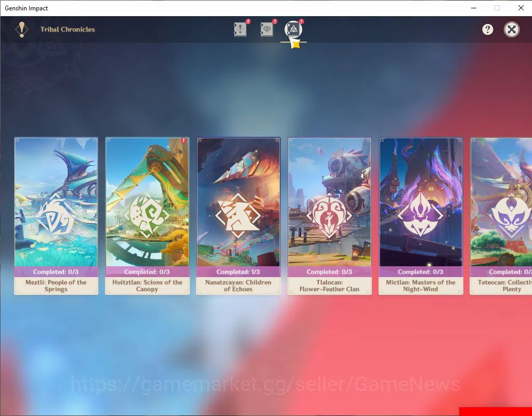Open the first quest book tab icon
532x416 pixels.
pyautogui.click(x=240, y=30)
